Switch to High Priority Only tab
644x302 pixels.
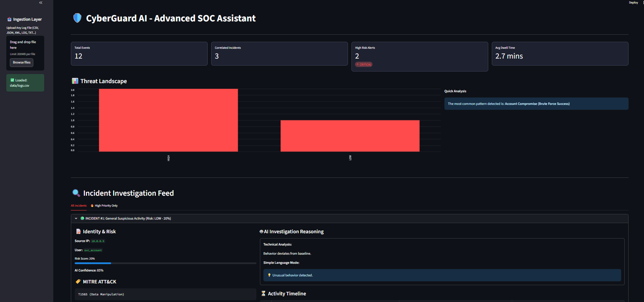pos(104,206)
